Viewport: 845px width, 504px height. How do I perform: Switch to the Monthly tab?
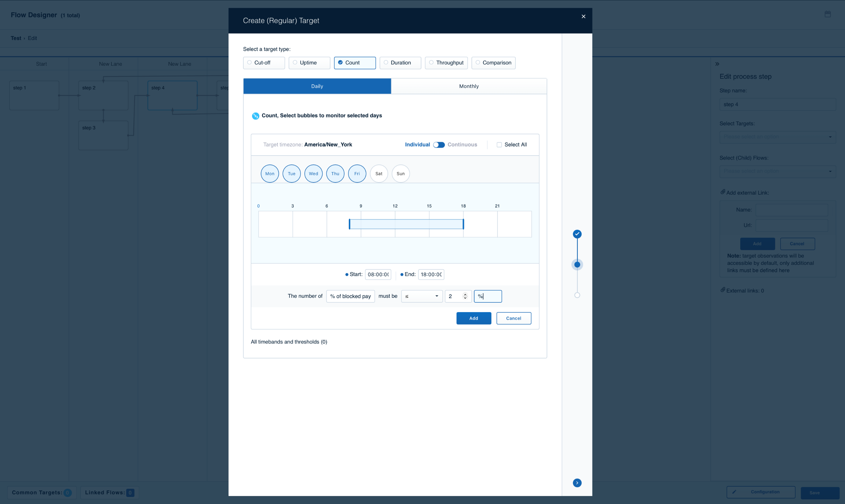point(469,86)
